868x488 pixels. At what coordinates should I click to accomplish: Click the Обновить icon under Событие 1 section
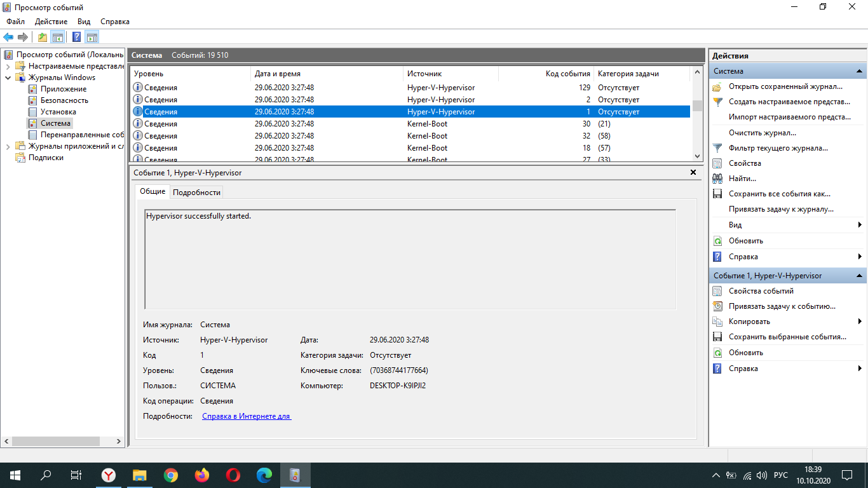point(717,353)
